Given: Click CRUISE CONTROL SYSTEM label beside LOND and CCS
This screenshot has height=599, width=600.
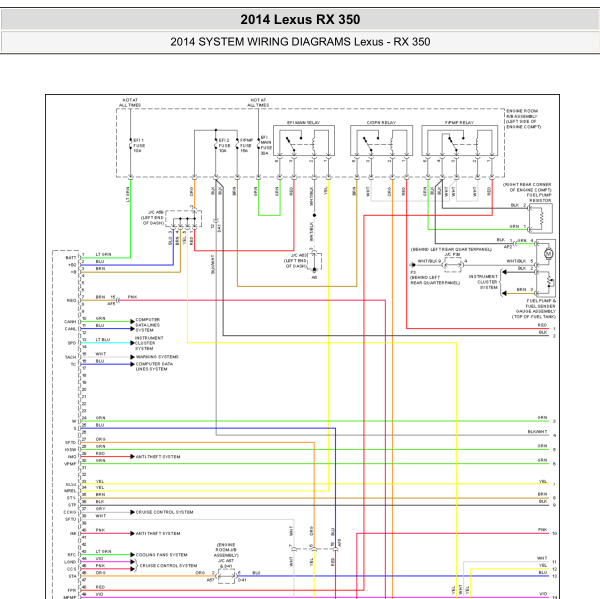Looking at the screenshot, I should coord(168,565).
